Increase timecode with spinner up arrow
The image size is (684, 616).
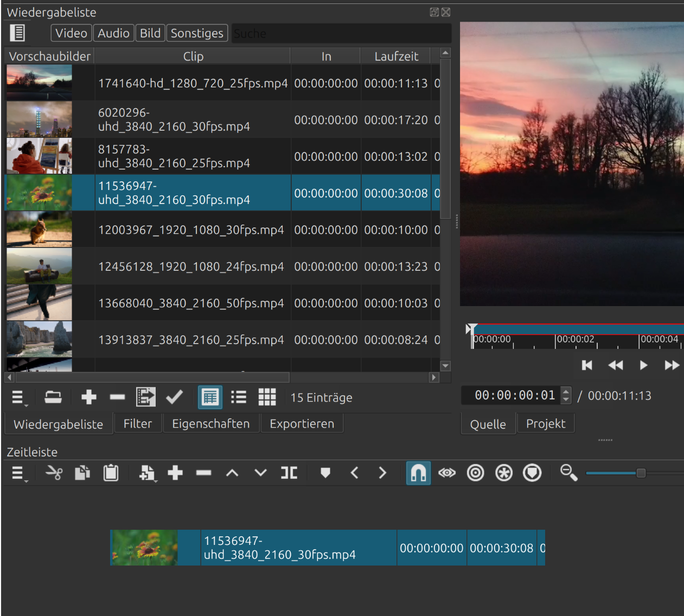click(566, 391)
